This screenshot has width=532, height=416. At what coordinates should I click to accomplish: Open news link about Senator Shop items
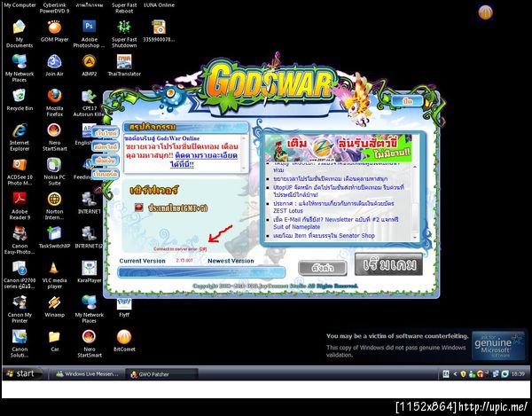pyautogui.click(x=324, y=235)
